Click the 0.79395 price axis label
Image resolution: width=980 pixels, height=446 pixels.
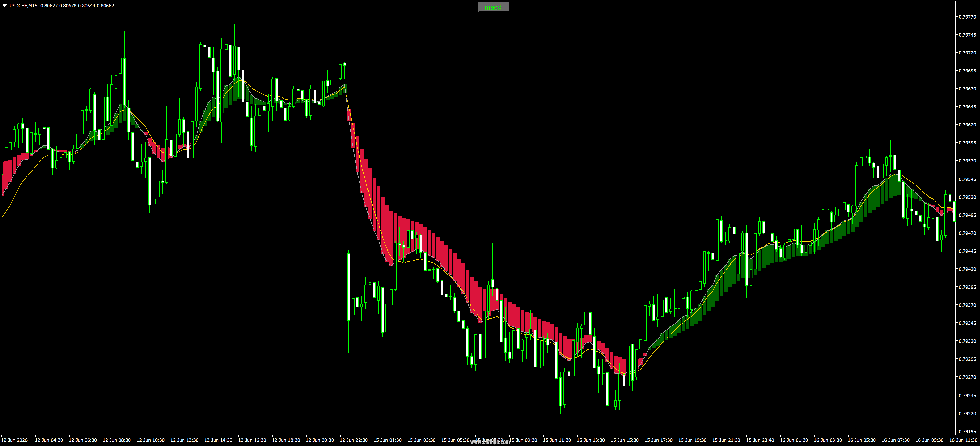tap(967, 287)
